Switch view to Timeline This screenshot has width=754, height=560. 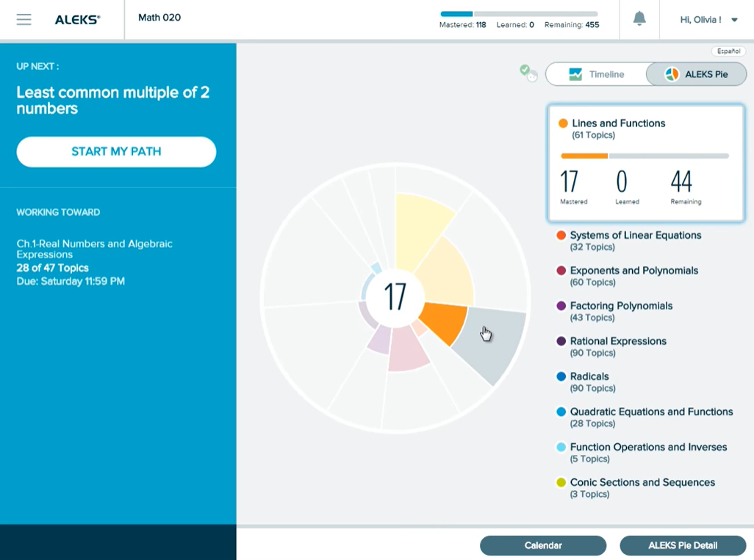[x=596, y=74]
